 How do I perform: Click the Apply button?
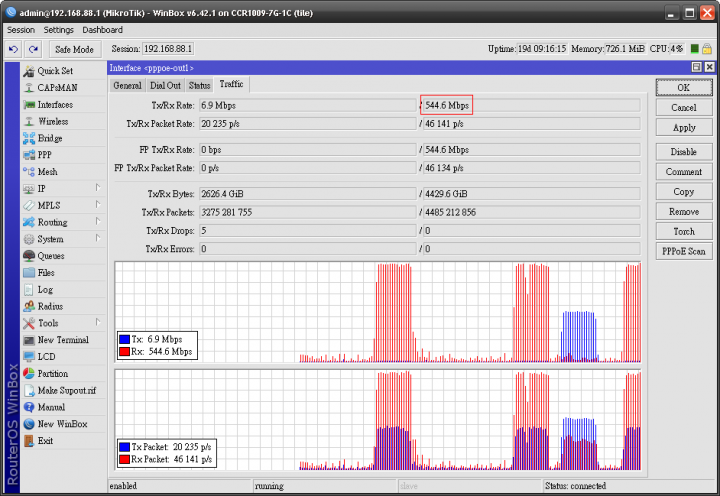tap(684, 128)
